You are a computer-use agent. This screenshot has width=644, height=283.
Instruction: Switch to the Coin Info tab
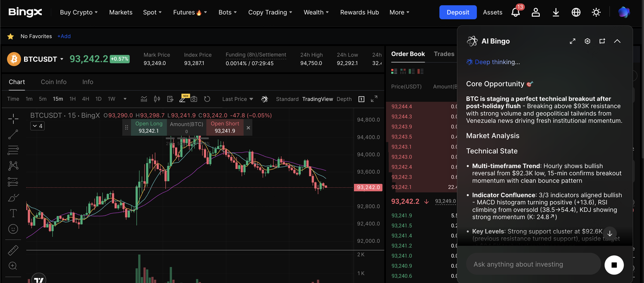click(54, 82)
